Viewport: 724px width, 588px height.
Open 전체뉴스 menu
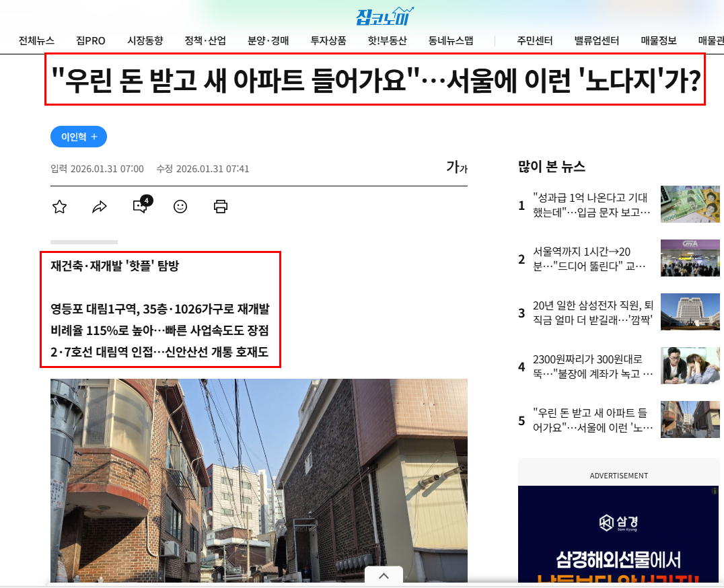(36, 40)
